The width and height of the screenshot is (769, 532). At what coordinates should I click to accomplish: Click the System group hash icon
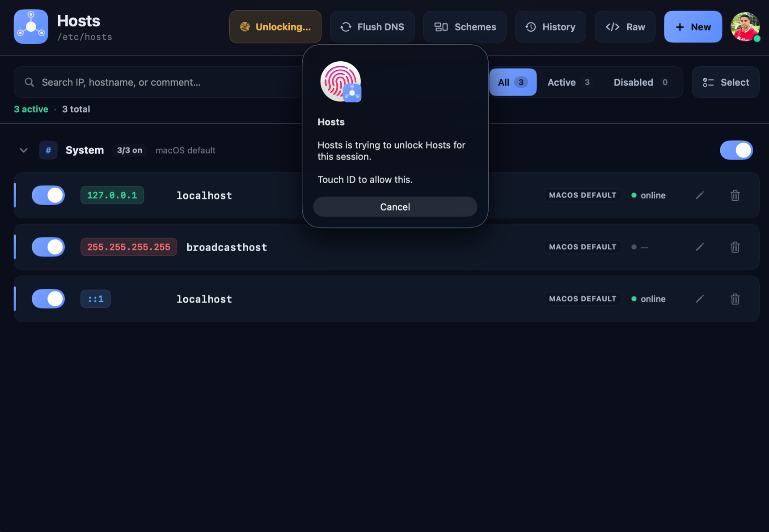48,150
